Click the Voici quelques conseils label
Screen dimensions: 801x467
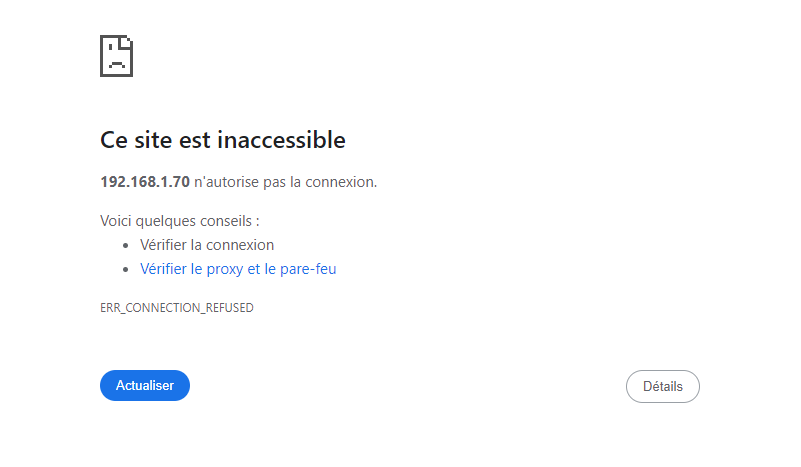click(180, 221)
